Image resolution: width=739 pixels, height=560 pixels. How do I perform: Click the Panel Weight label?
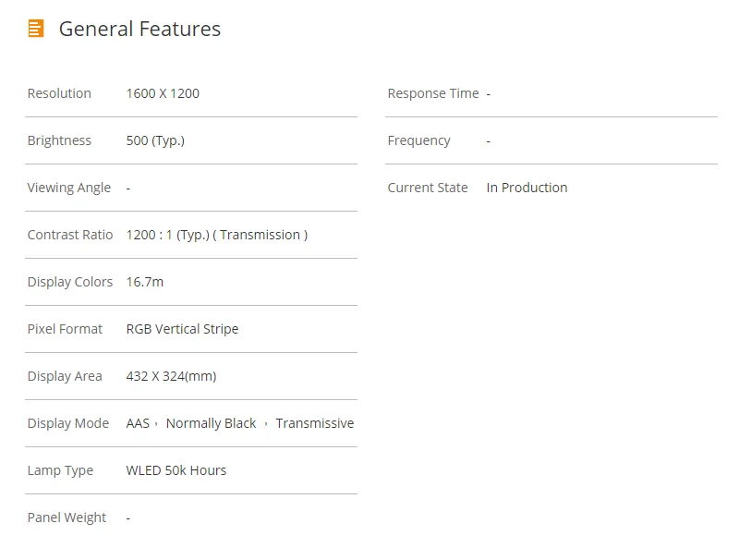coord(67,517)
